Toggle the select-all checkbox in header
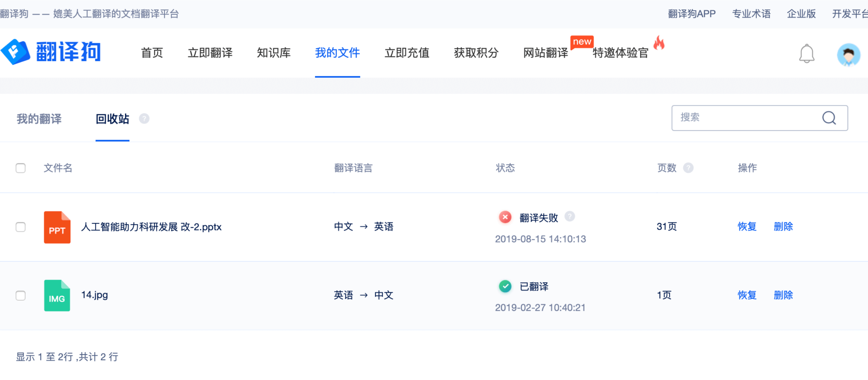Image resolution: width=868 pixels, height=380 pixels. tap(21, 168)
